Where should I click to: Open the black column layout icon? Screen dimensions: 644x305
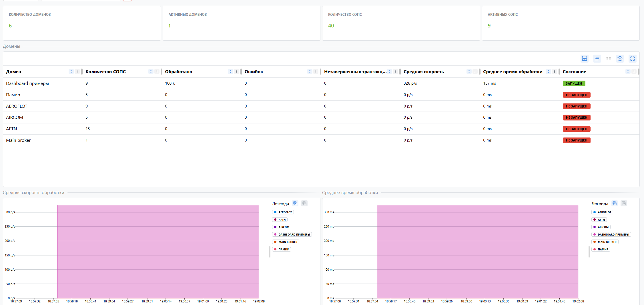click(x=608, y=59)
